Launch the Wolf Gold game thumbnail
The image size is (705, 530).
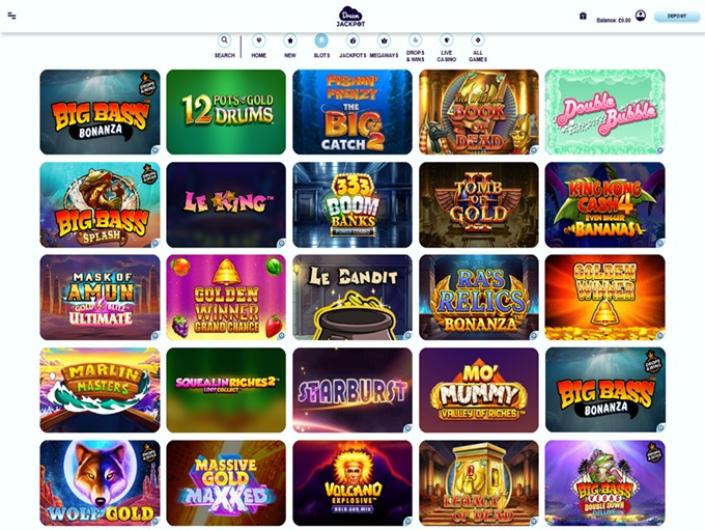click(100, 483)
